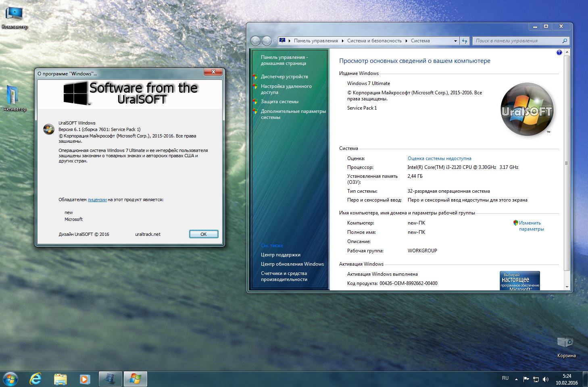Open Диспетчер устройств link
Screen dimensions: 588x387
(x=284, y=77)
